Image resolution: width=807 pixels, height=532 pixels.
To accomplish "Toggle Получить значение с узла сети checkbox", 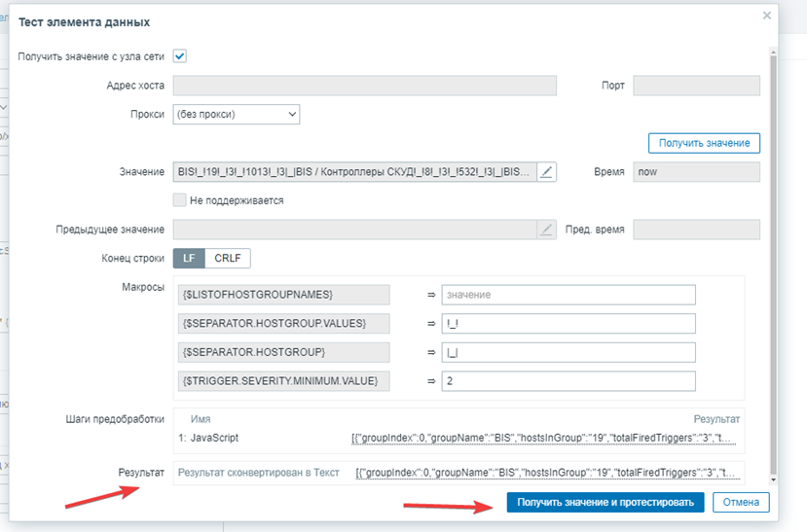I will pyautogui.click(x=179, y=56).
